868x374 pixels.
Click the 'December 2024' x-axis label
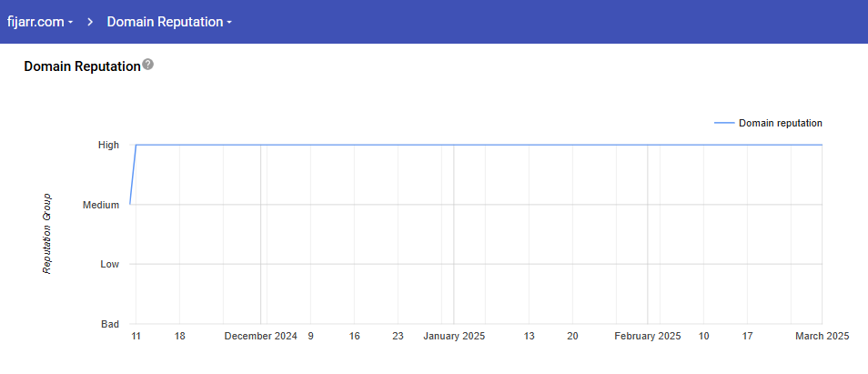(260, 337)
